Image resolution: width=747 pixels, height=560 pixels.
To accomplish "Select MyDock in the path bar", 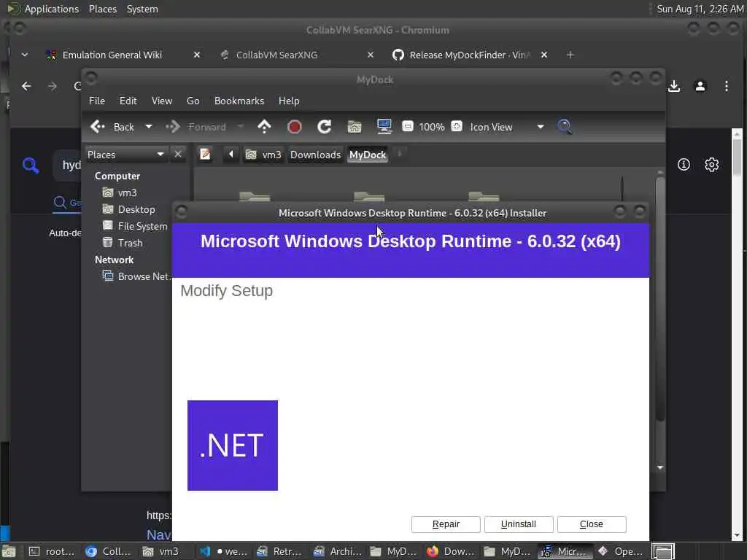I will pyautogui.click(x=368, y=155).
